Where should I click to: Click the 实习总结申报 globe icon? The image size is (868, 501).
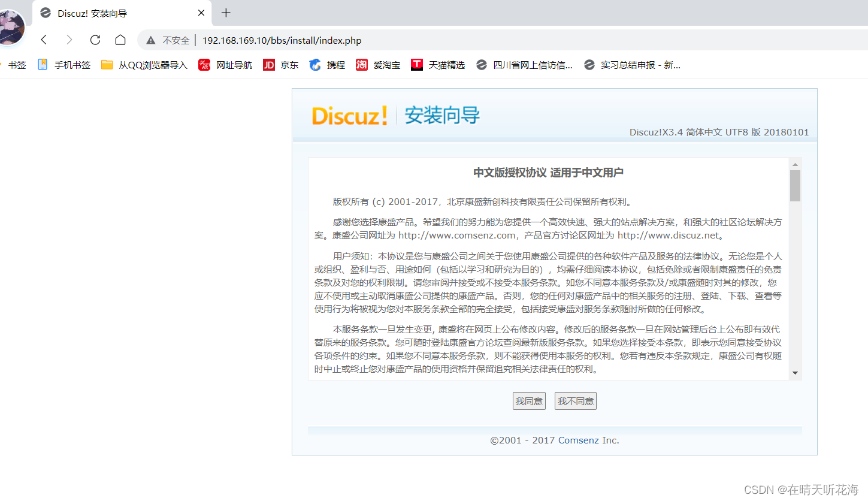point(589,65)
